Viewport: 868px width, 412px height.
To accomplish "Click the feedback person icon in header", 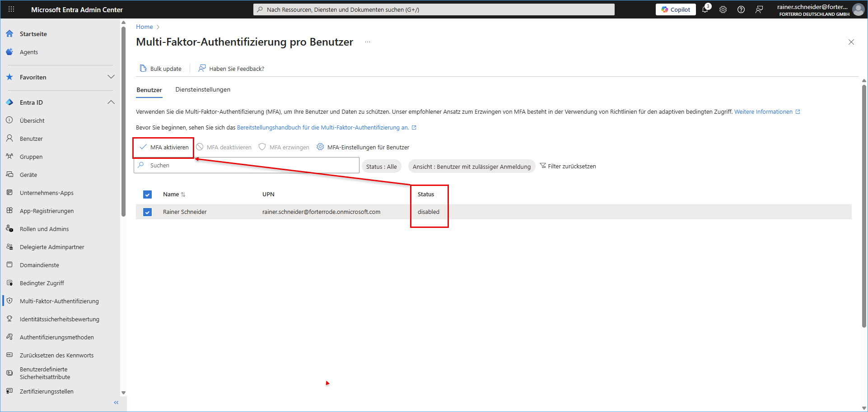I will coord(759,9).
